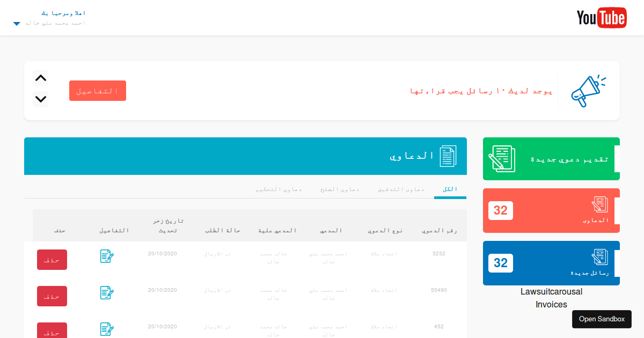Switch to the دعاوى التحكيم tab
The height and width of the screenshot is (338, 644).
click(x=279, y=189)
